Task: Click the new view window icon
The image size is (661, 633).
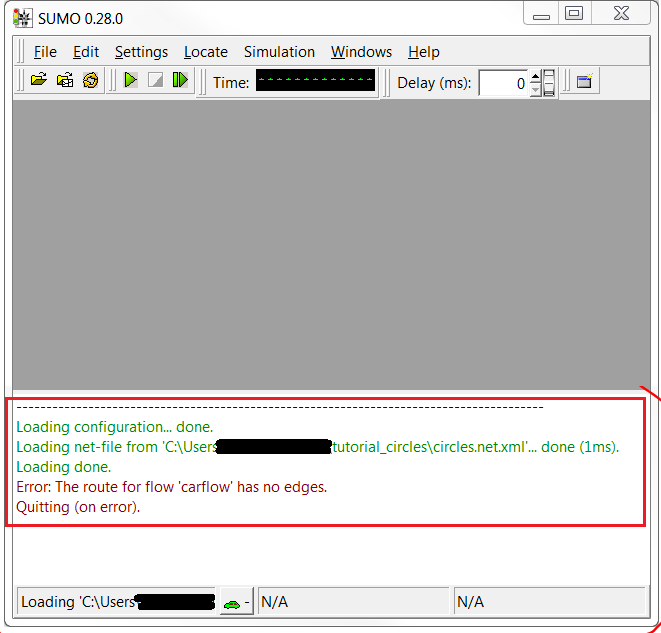Action: 585,82
